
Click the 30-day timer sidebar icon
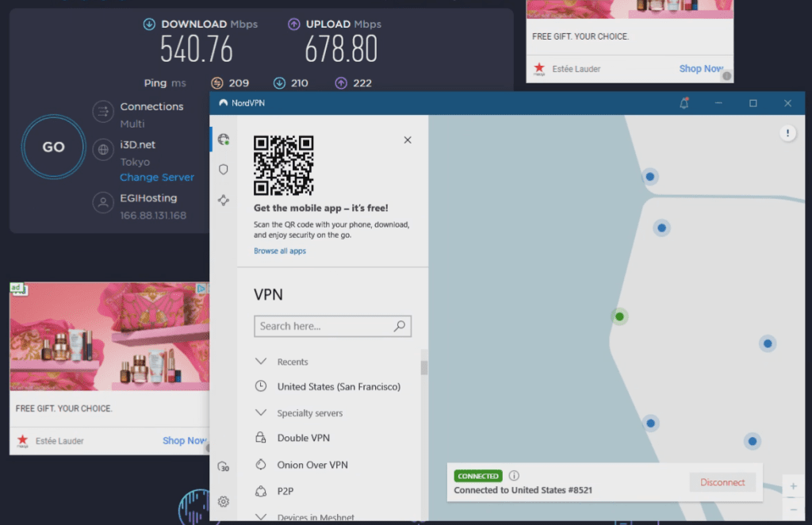coord(223,466)
